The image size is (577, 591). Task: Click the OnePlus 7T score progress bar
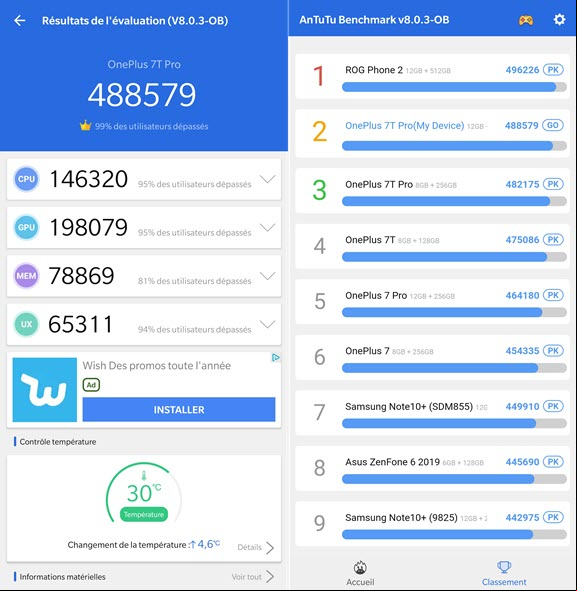tap(454, 257)
